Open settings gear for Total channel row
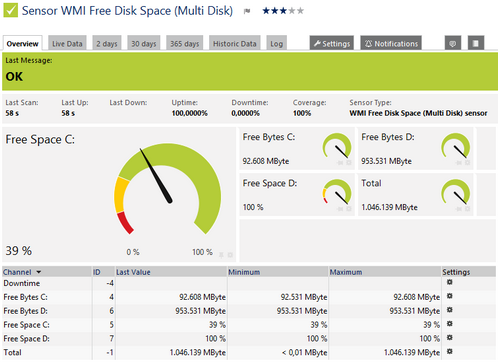The image size is (498, 362). point(449,351)
